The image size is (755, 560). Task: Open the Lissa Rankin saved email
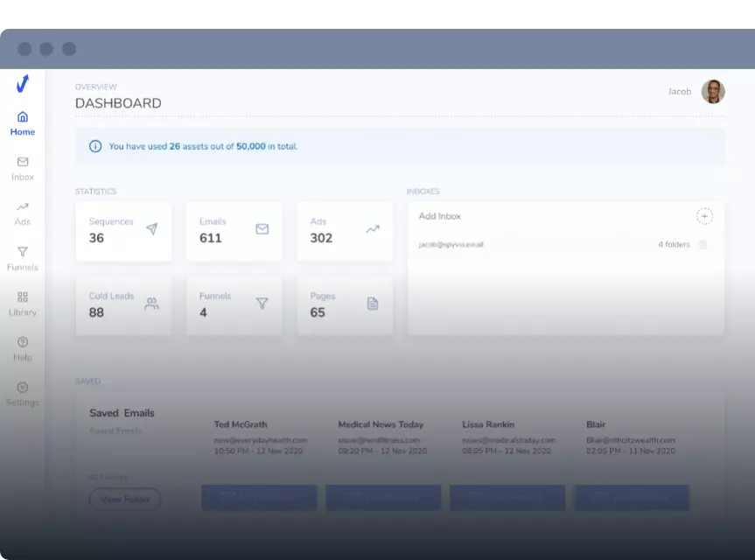tap(508, 437)
